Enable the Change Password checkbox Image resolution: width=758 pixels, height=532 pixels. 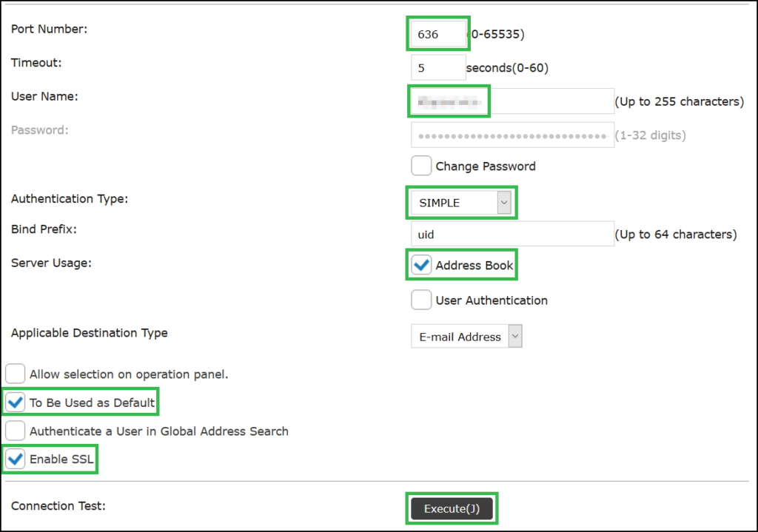pos(420,165)
